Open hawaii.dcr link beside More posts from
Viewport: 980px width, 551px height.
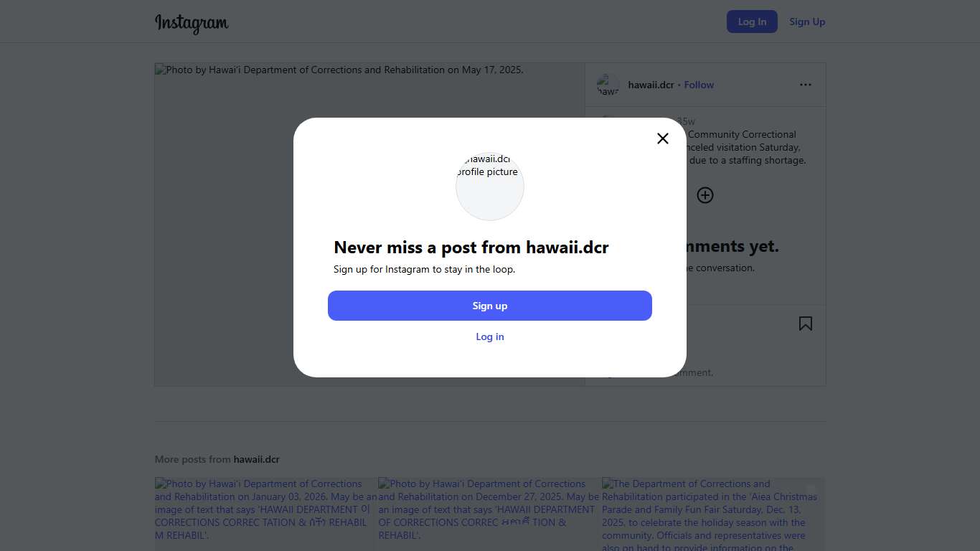click(x=256, y=459)
